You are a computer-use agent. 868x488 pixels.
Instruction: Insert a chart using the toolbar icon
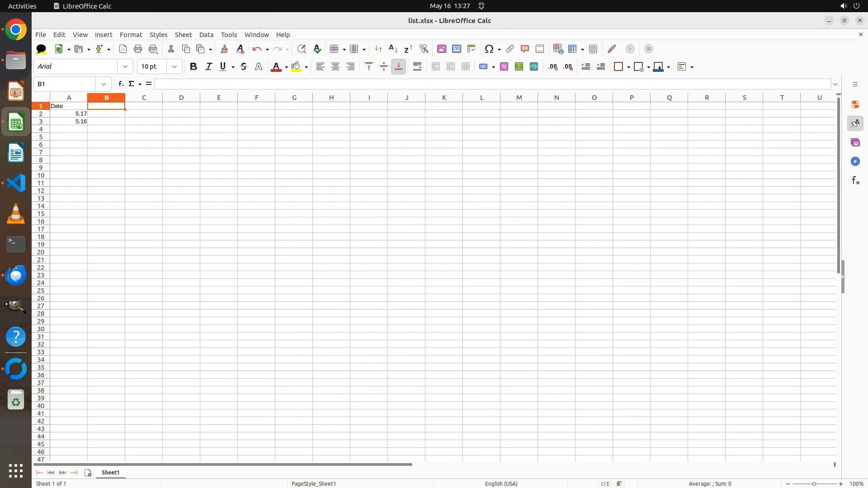(x=457, y=49)
